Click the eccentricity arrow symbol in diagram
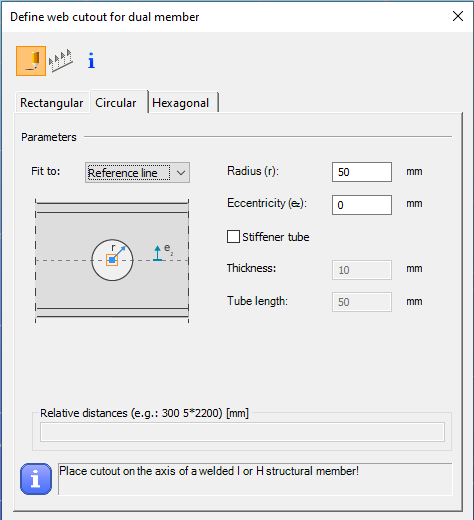This screenshot has height=520, width=474. (158, 253)
